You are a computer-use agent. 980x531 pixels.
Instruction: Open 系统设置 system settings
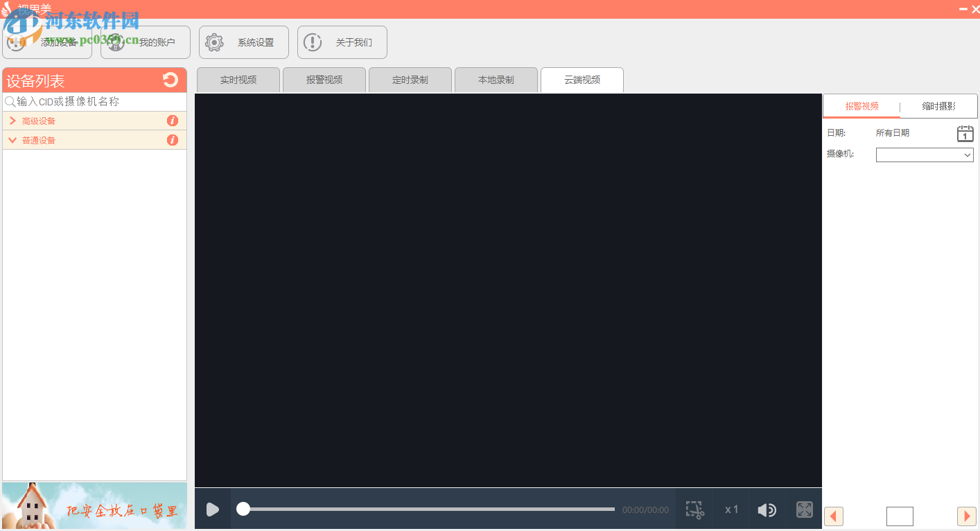244,42
